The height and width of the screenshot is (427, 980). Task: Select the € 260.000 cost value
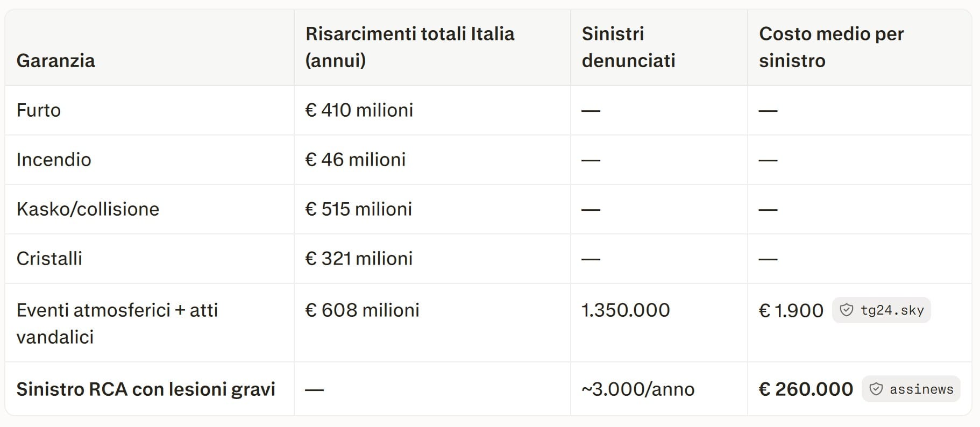[x=806, y=389]
